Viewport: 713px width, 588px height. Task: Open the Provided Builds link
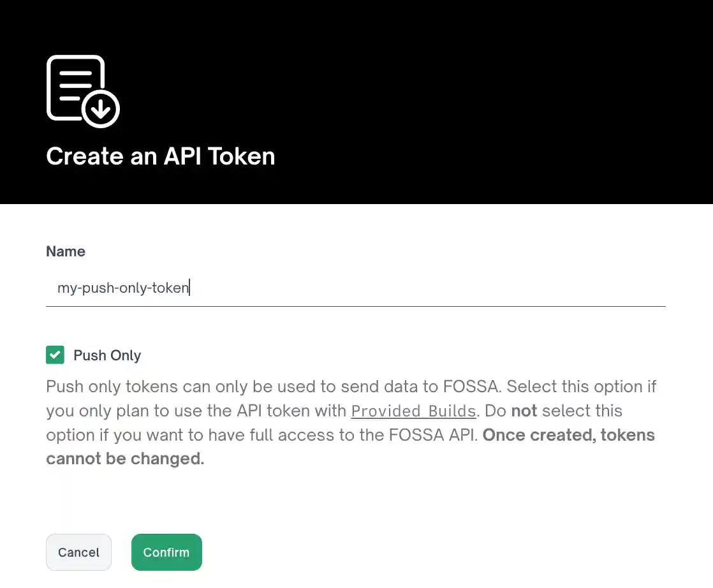pyautogui.click(x=413, y=411)
